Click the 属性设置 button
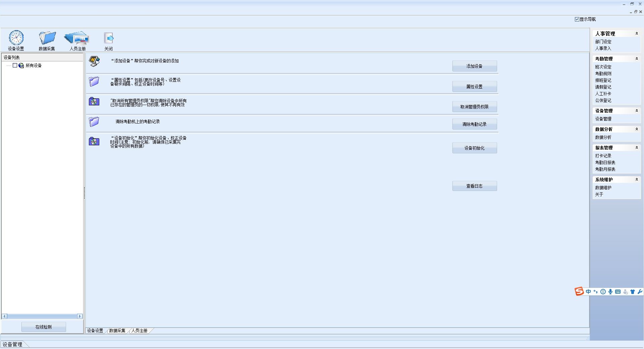This screenshot has width=644, height=349. [x=475, y=87]
